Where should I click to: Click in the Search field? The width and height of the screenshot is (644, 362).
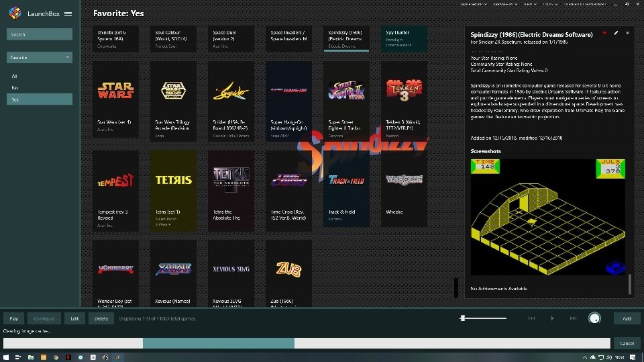point(40,34)
